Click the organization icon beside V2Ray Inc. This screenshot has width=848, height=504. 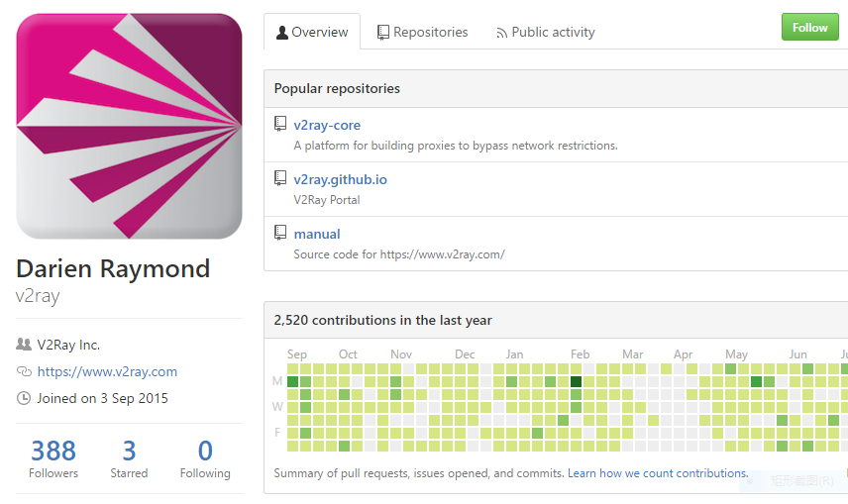click(x=24, y=345)
